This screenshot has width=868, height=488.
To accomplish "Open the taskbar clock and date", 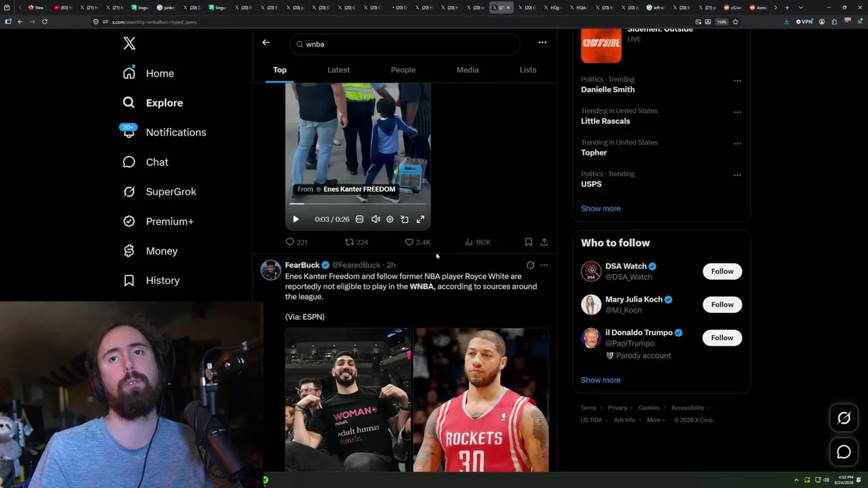I will (845, 480).
